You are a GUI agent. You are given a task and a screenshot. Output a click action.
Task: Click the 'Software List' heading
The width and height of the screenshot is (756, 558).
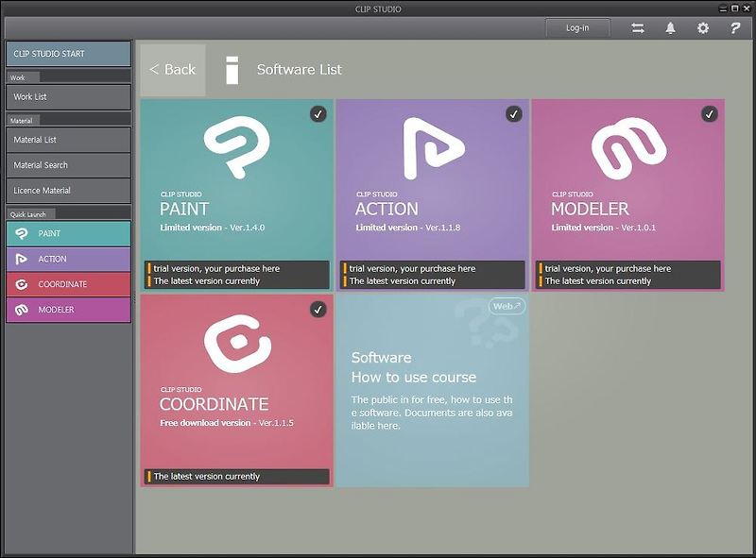pos(300,69)
